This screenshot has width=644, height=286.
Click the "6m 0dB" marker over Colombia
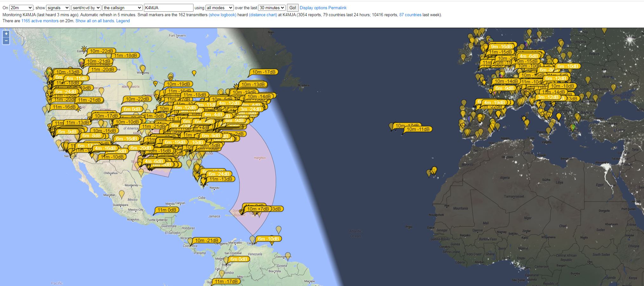[238, 259]
